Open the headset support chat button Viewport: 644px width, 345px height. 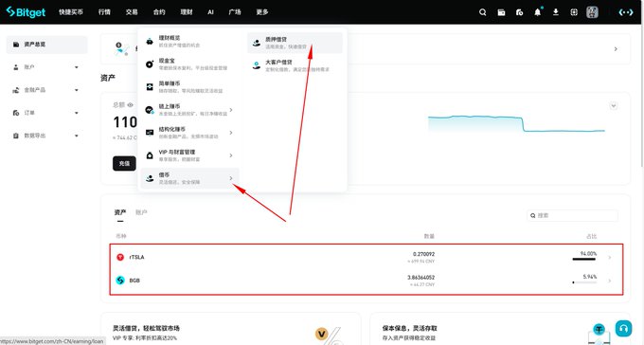click(x=623, y=329)
